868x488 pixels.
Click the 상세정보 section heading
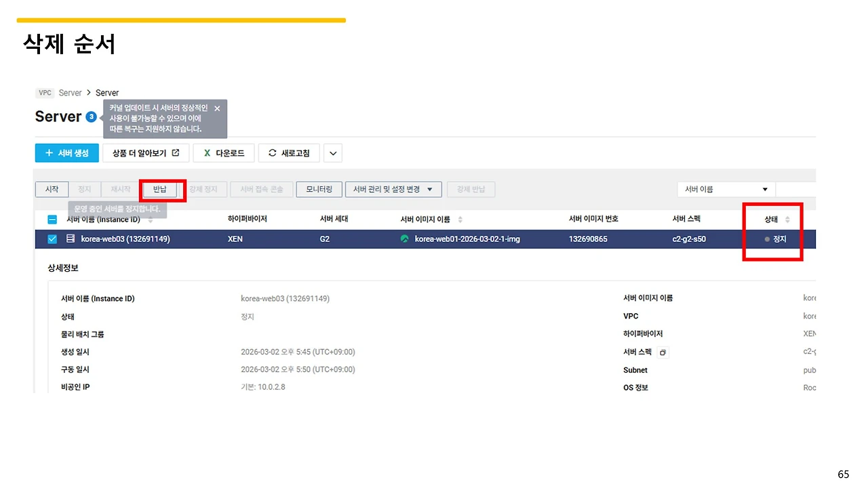(x=63, y=268)
